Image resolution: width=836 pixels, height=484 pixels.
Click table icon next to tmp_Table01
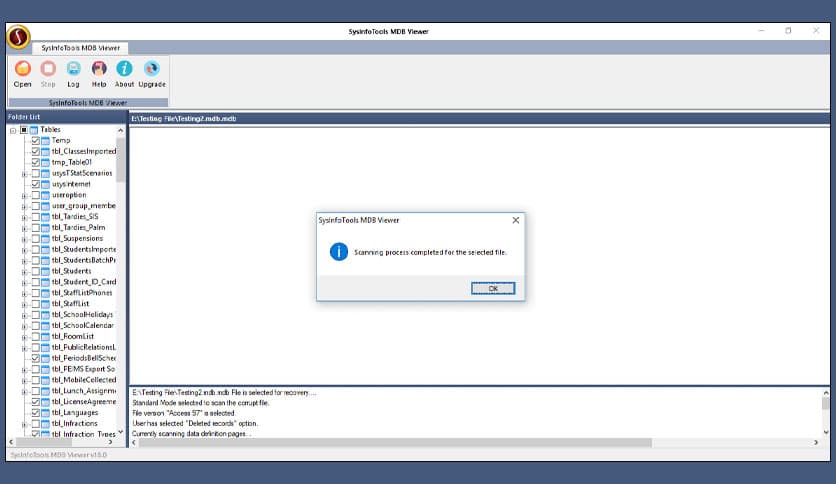[x=45, y=163]
